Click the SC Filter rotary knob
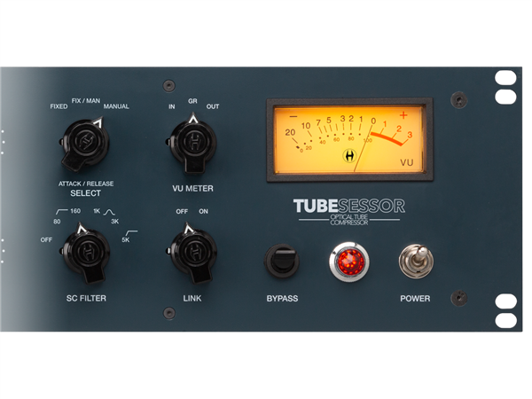 coord(86,254)
